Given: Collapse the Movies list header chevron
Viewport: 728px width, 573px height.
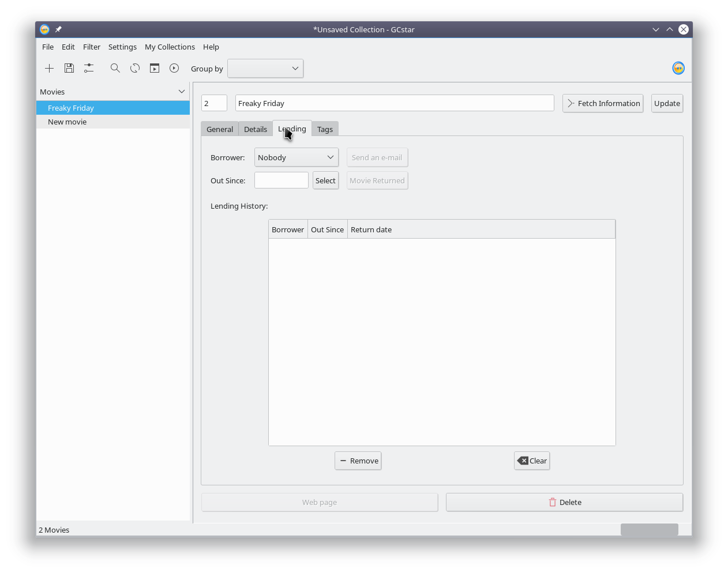Looking at the screenshot, I should tap(182, 92).
